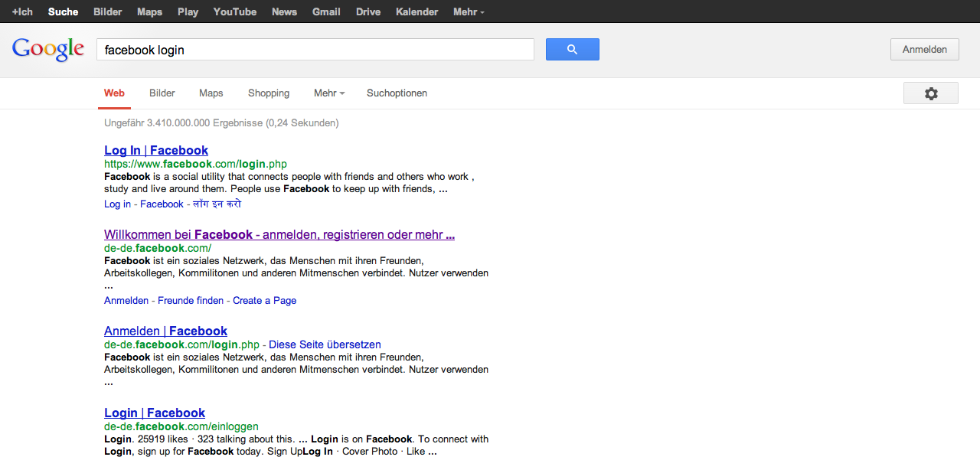Click the 'Create a Page' sitelink
The width and height of the screenshot is (980, 470).
click(x=264, y=301)
